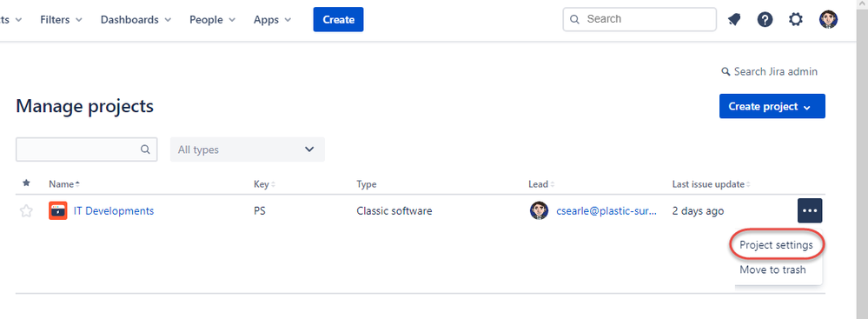This screenshot has width=868, height=319.
Task: Click the PS project key cell
Action: point(259,211)
